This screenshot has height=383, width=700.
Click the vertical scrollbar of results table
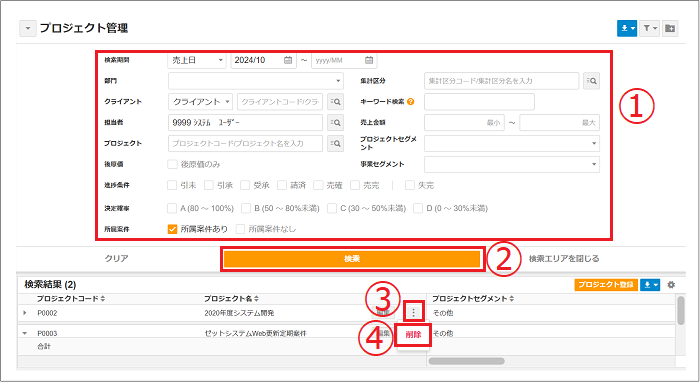tap(681, 310)
